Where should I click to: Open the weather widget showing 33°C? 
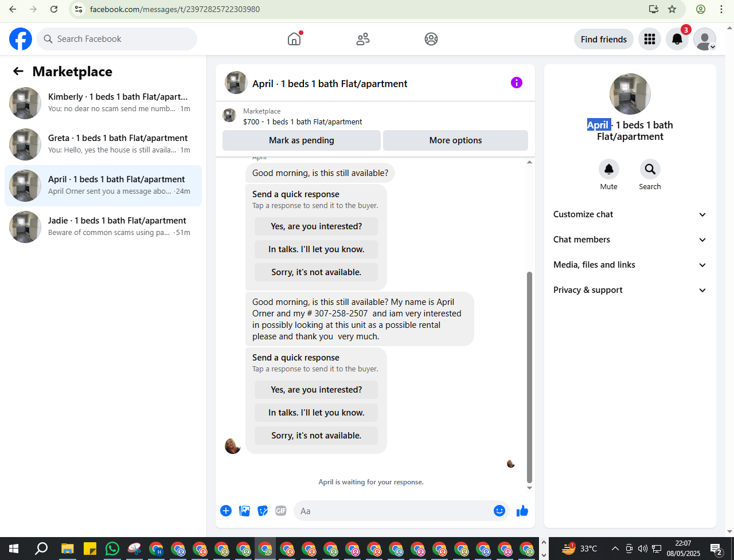pos(579,549)
